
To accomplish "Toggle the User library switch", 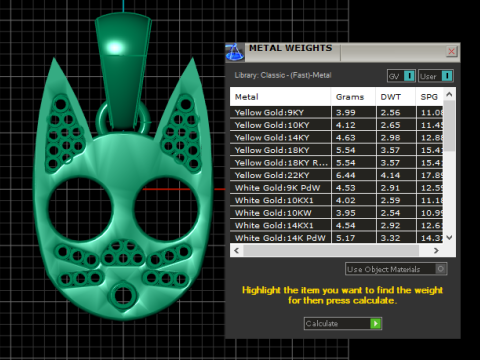I will (x=436, y=76).
